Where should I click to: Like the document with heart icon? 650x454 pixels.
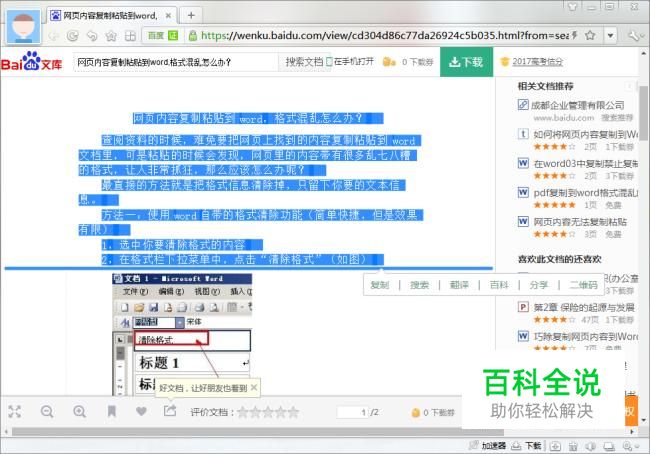141,411
